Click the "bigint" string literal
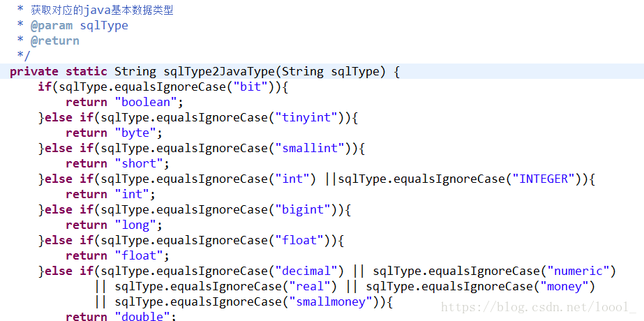Viewport: 644px width, 321px height. pyautogui.click(x=303, y=209)
